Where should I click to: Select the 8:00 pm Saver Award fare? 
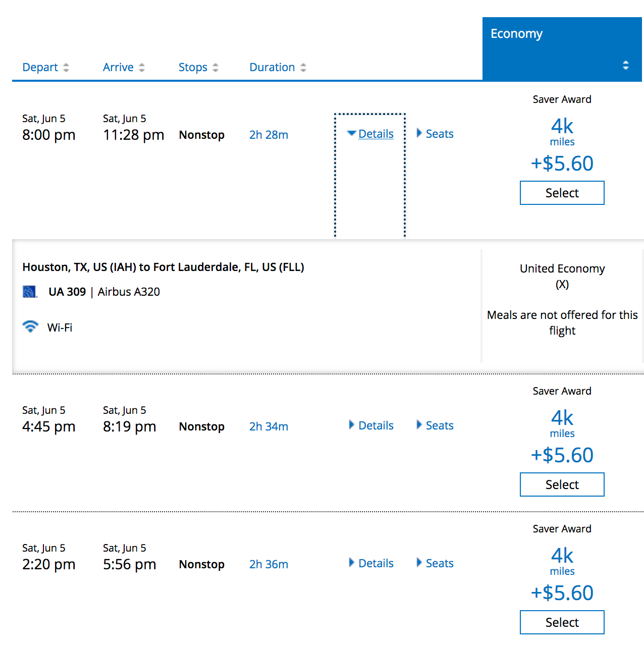(562, 193)
